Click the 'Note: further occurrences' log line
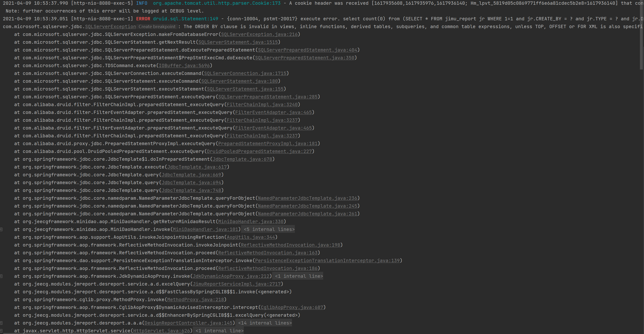Image resolution: width=644 pixels, height=334 pixels. click(x=105, y=11)
